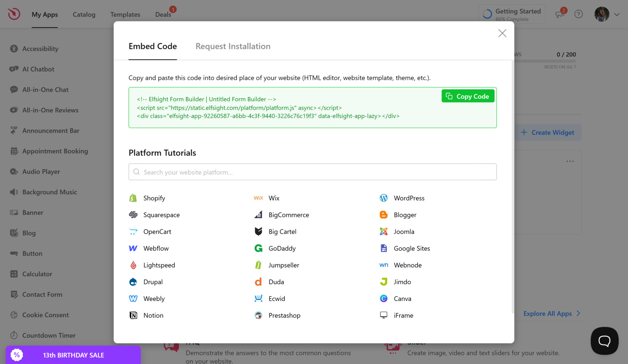Open the Getting Started progress indicator

pos(512,14)
